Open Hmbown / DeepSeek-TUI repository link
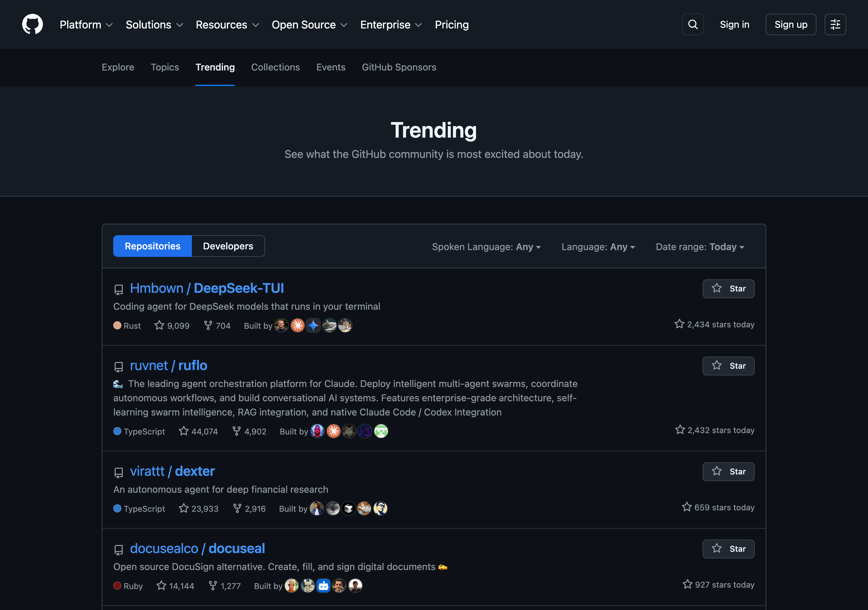Screen dimensions: 868x610 (207, 288)
